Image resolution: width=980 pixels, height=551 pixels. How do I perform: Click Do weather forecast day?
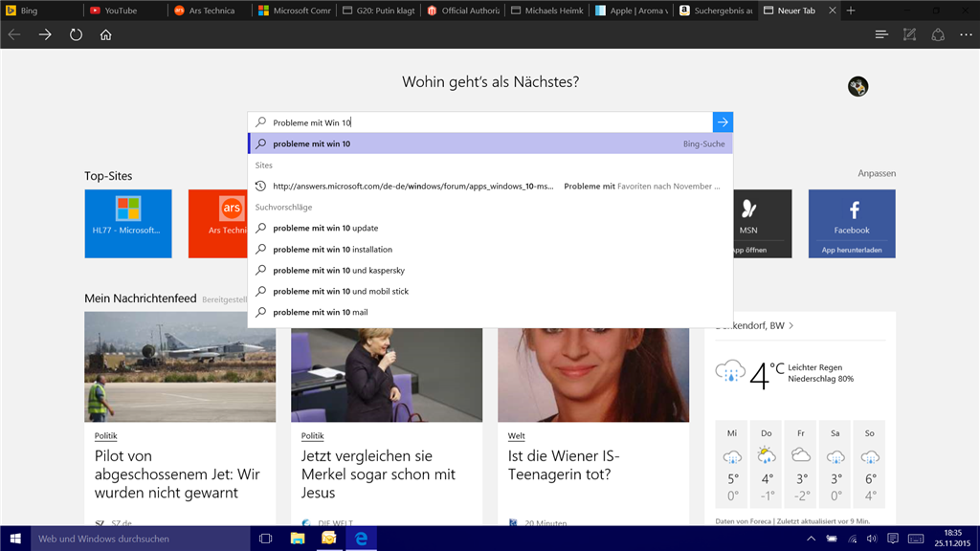(x=767, y=465)
